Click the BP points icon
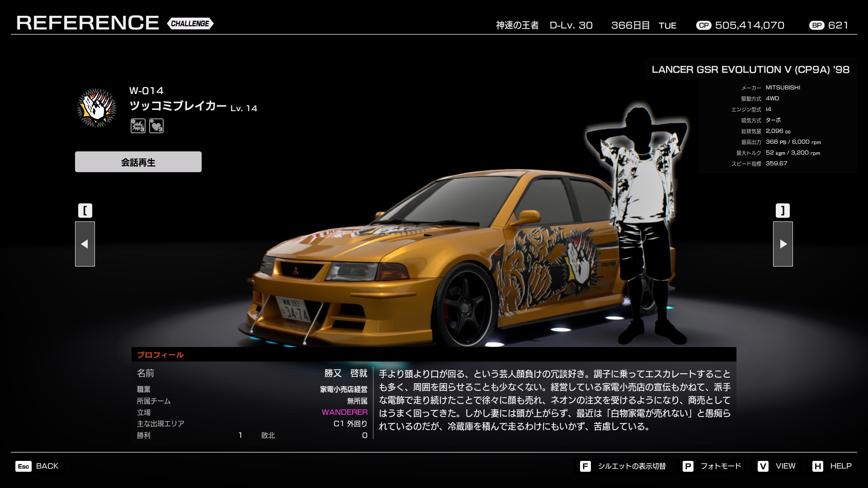868x488 pixels. click(816, 26)
